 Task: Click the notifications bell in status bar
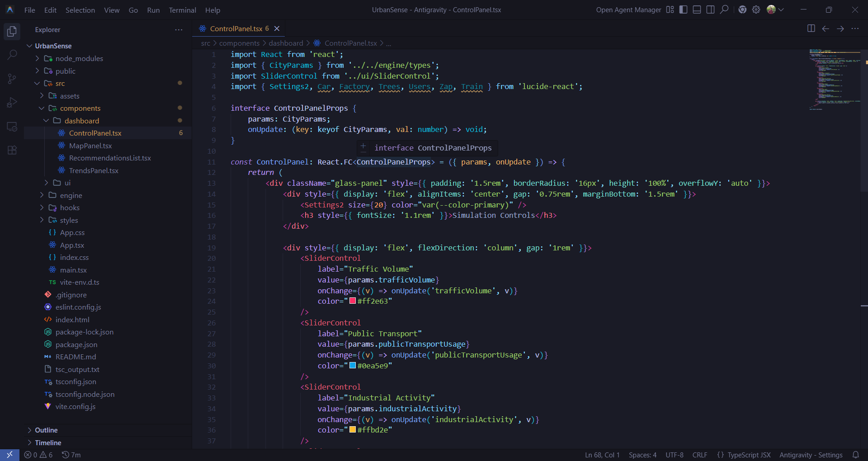(855, 455)
